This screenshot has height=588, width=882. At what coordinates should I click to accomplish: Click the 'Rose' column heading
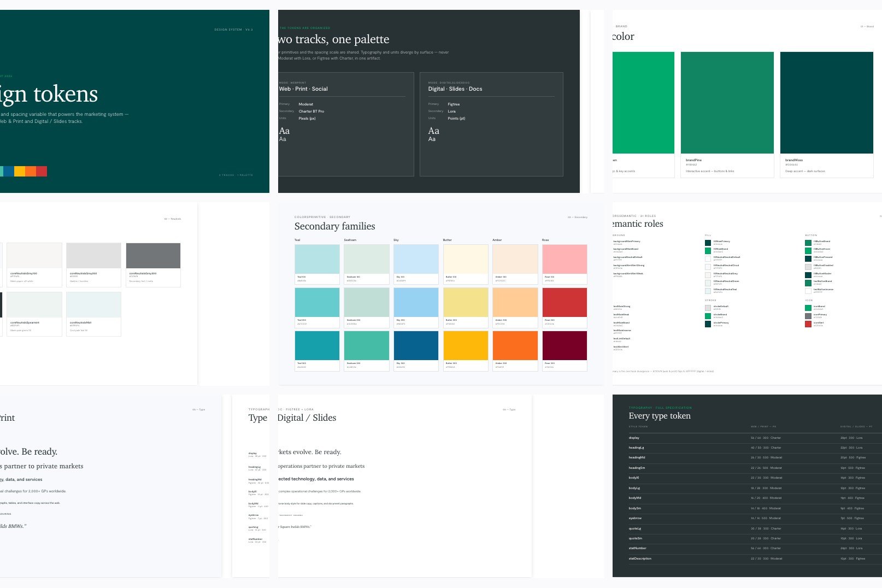click(x=545, y=240)
